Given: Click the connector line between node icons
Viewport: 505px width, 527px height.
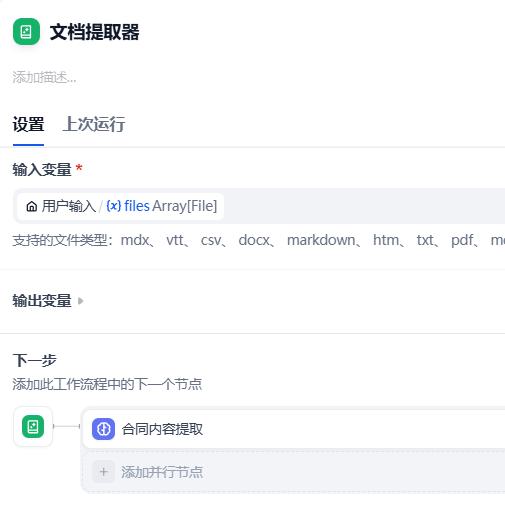Looking at the screenshot, I should [67, 427].
